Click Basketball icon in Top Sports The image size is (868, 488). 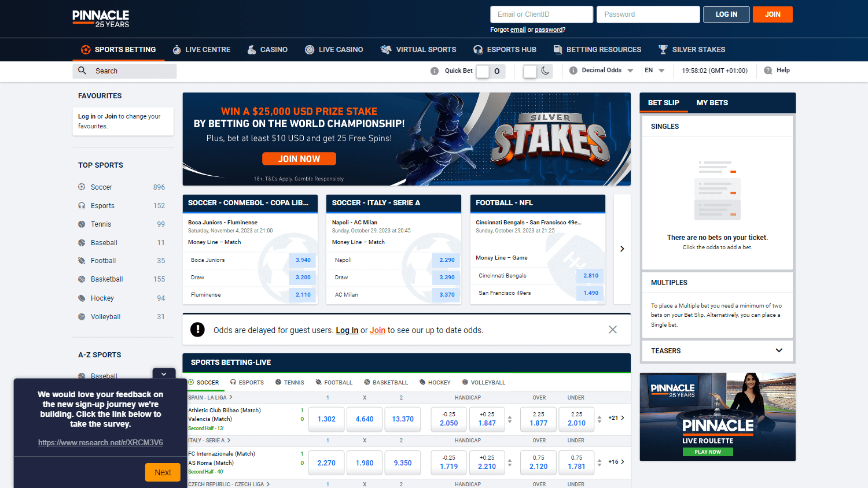click(82, 279)
